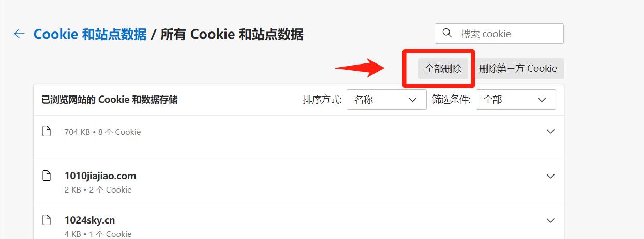This screenshot has height=239, width=644.
Task: Expand the 1010jiajiao.com cookie details
Action: tap(550, 176)
